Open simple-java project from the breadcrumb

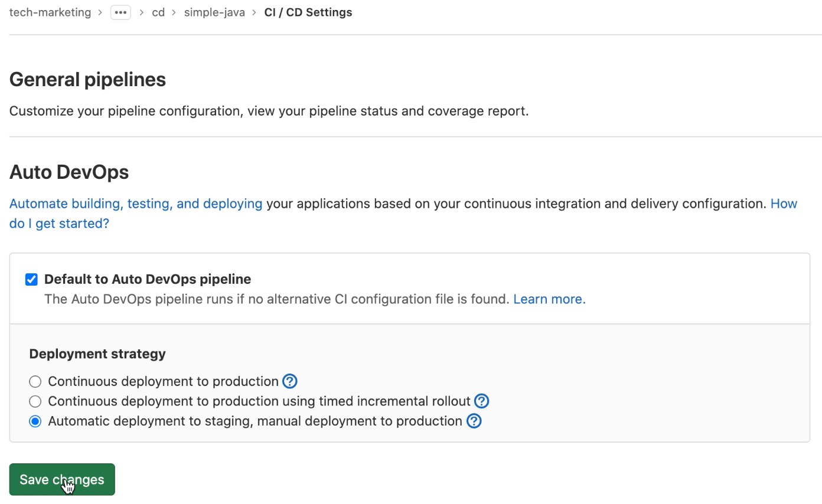(214, 12)
